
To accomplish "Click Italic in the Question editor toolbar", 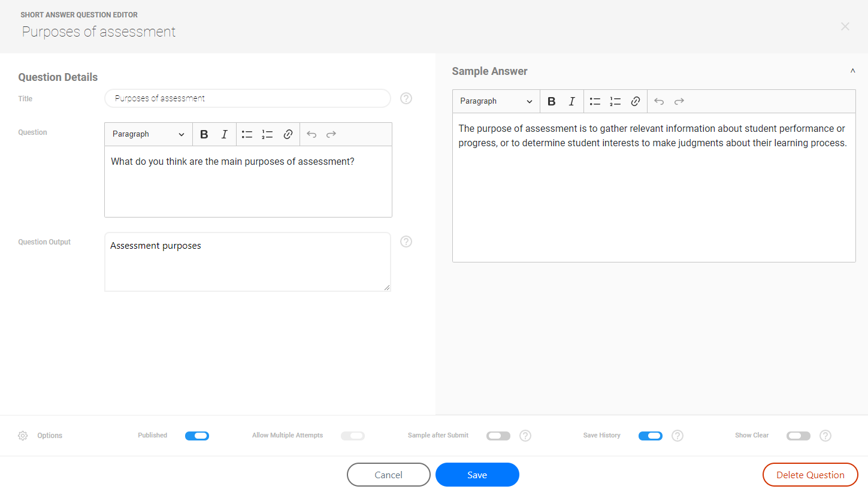I will click(224, 134).
